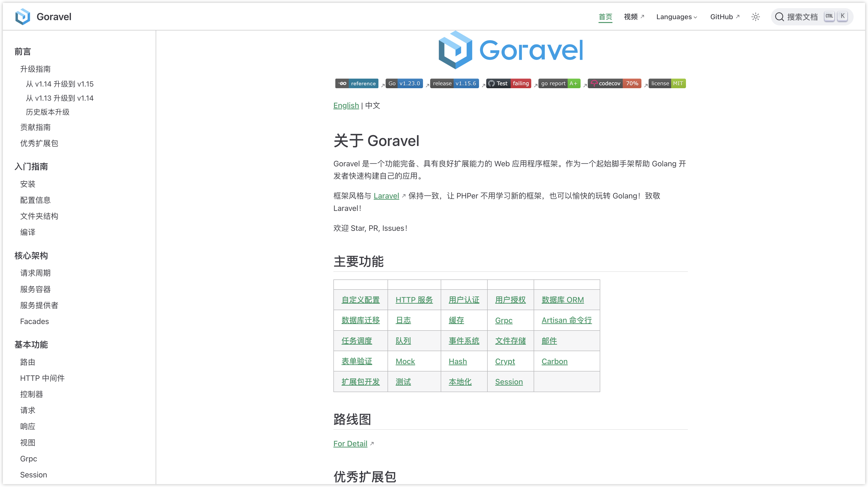Open the 数据库 ORM feature link
The width and height of the screenshot is (868, 487).
562,300
